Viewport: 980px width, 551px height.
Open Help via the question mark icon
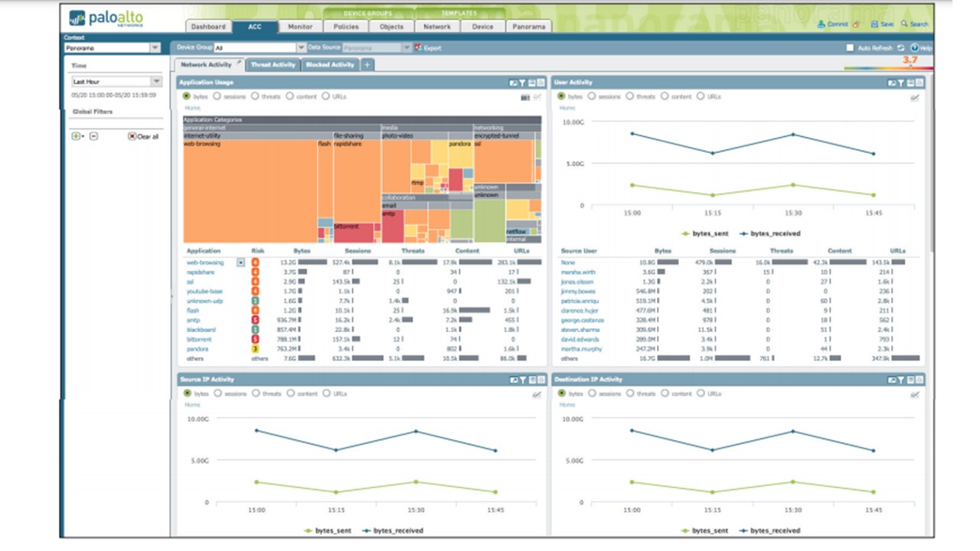coord(914,47)
